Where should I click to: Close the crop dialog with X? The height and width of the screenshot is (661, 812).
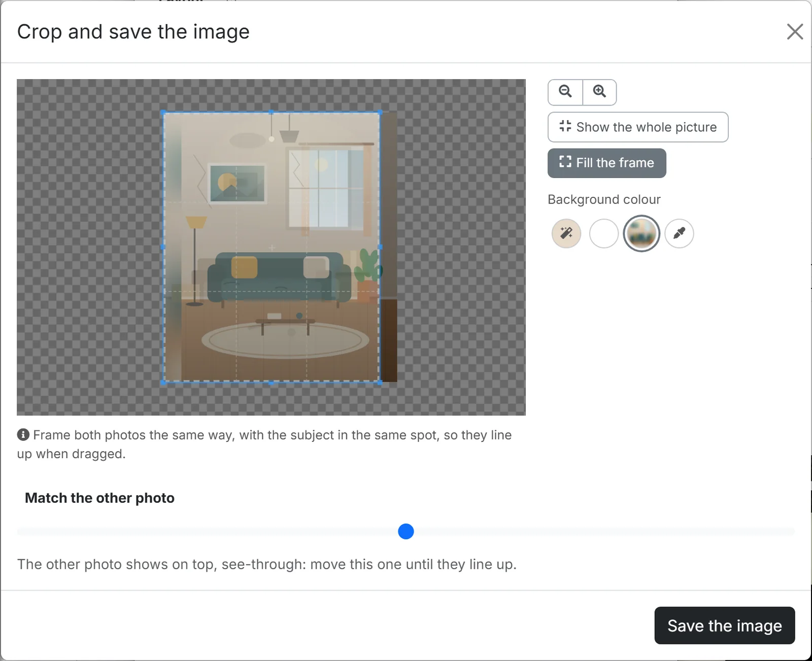tap(795, 31)
